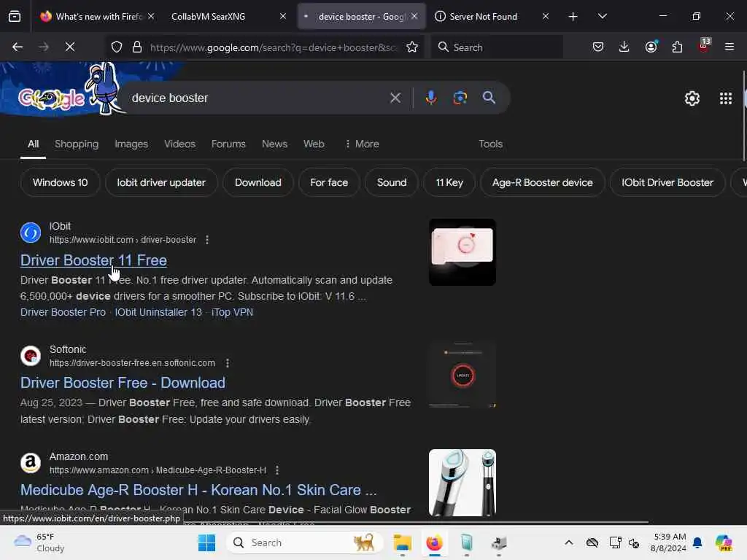Select the Images results tab
Screen dimensions: 747x560
point(131,144)
